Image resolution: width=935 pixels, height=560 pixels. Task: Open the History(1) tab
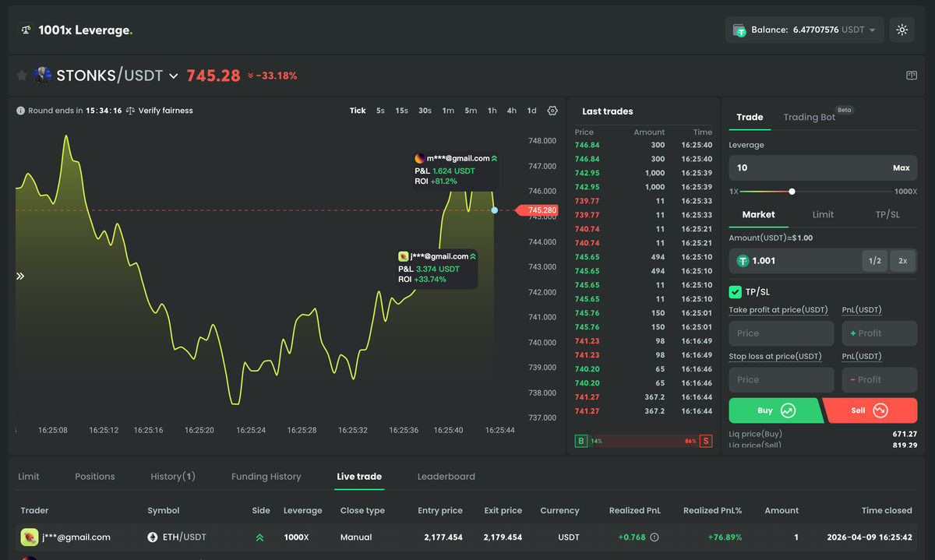[173, 477]
